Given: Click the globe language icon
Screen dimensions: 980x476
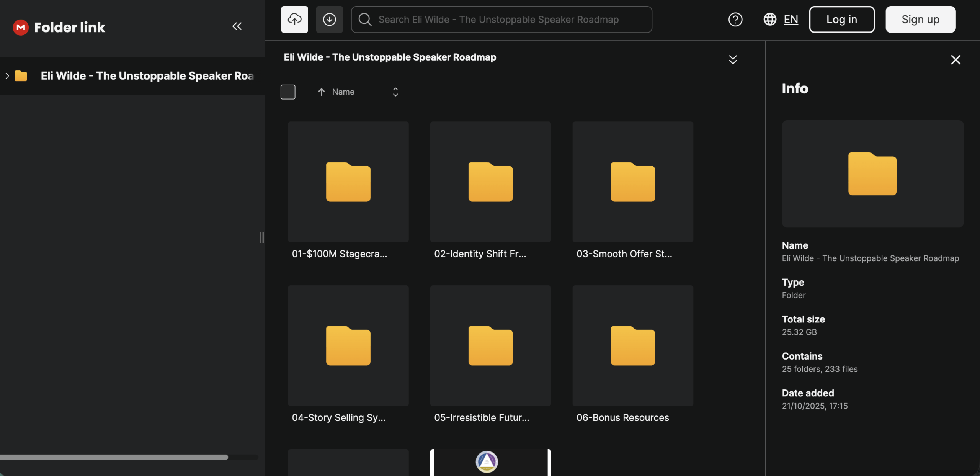Looking at the screenshot, I should point(770,19).
